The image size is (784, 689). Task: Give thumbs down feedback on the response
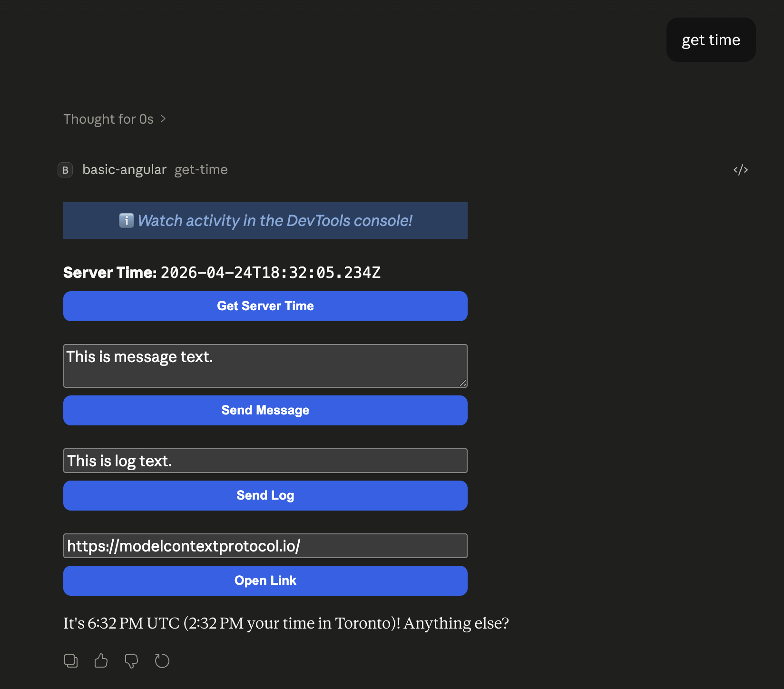[131, 660]
